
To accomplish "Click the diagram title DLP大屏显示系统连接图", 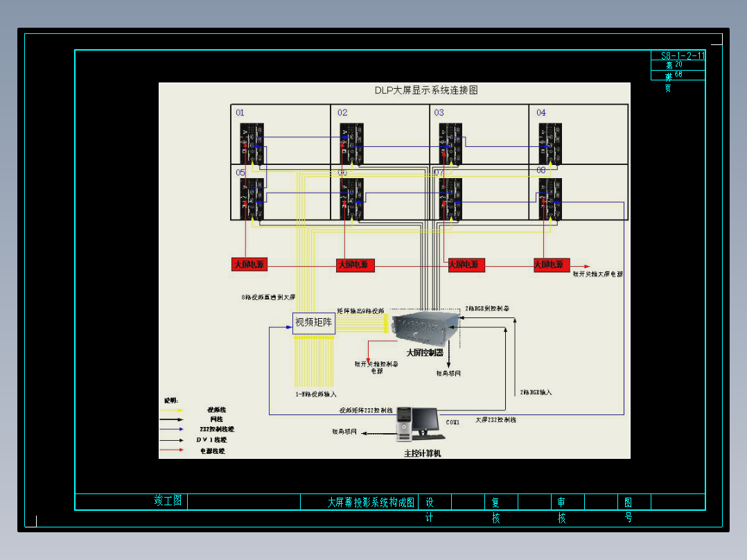I will (x=426, y=90).
